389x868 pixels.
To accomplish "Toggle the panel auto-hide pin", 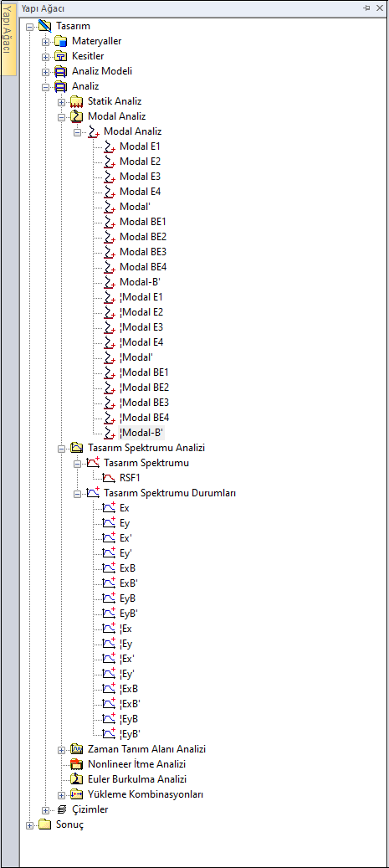I will click(367, 8).
